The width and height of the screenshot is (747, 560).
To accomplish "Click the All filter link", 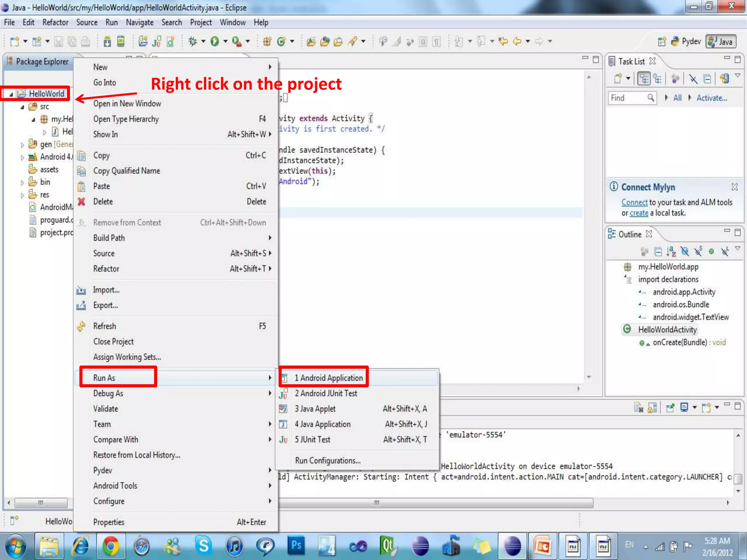I will [677, 98].
